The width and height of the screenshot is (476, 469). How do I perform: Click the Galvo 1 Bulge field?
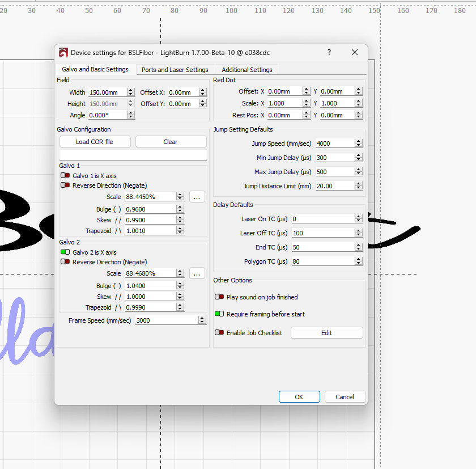[151, 209]
